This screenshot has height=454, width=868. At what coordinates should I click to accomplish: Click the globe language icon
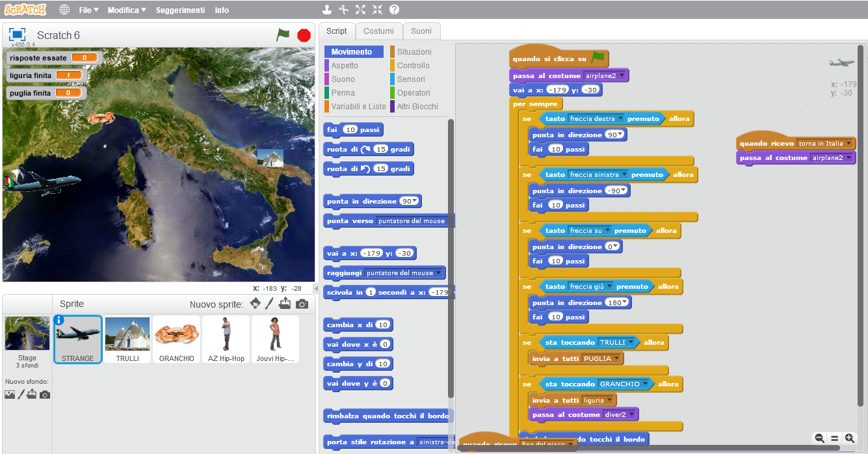click(x=64, y=10)
